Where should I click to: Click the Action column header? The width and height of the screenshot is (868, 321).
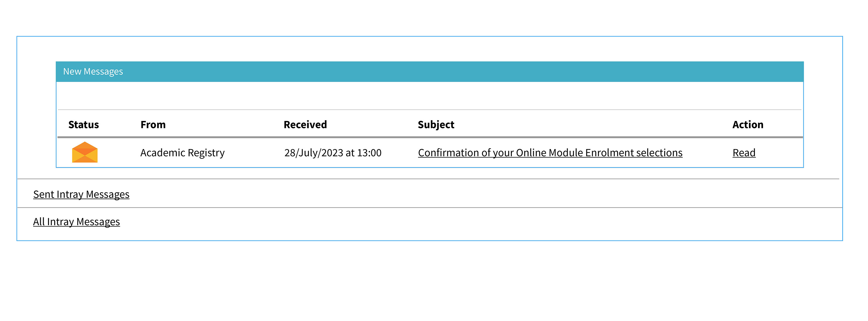point(748,125)
